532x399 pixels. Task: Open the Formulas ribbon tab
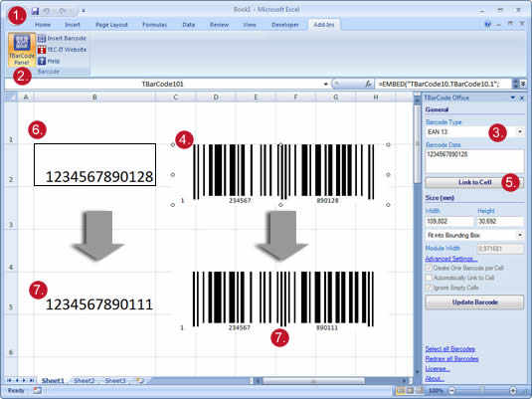pos(154,25)
